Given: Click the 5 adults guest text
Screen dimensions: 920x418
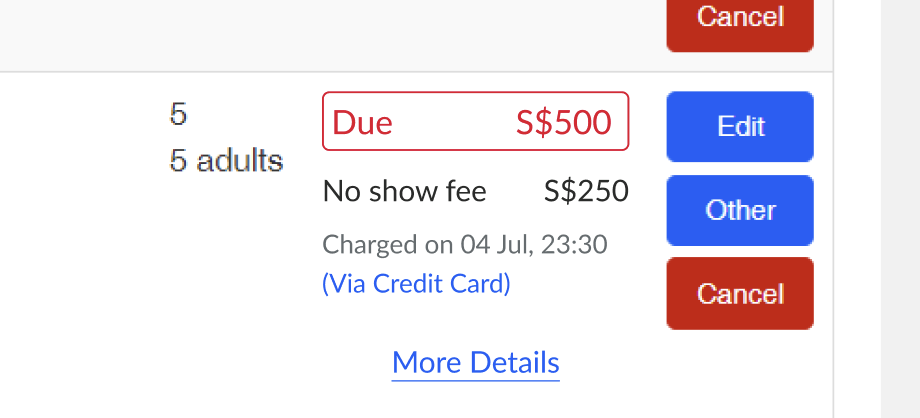Looking at the screenshot, I should pyautogui.click(x=226, y=161).
